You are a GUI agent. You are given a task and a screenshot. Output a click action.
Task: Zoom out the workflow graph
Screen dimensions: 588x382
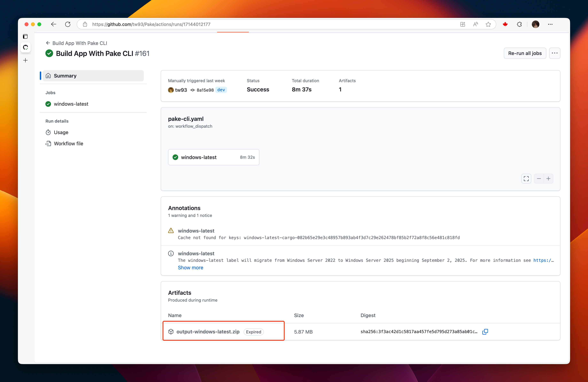tap(539, 178)
